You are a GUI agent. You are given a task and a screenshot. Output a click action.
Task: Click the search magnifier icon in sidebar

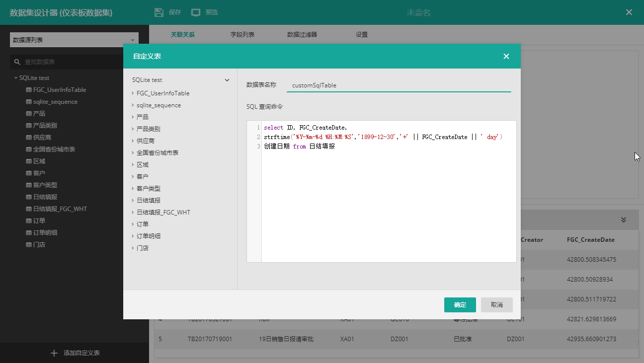pos(17,62)
